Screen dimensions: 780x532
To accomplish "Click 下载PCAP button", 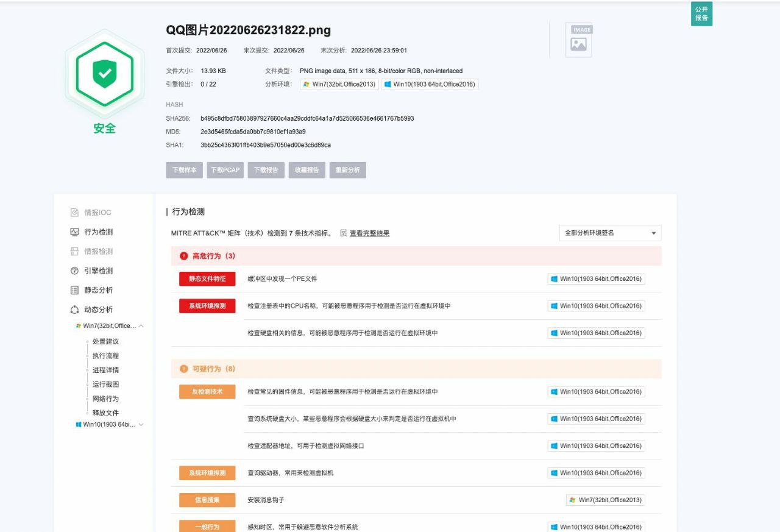I will (225, 170).
